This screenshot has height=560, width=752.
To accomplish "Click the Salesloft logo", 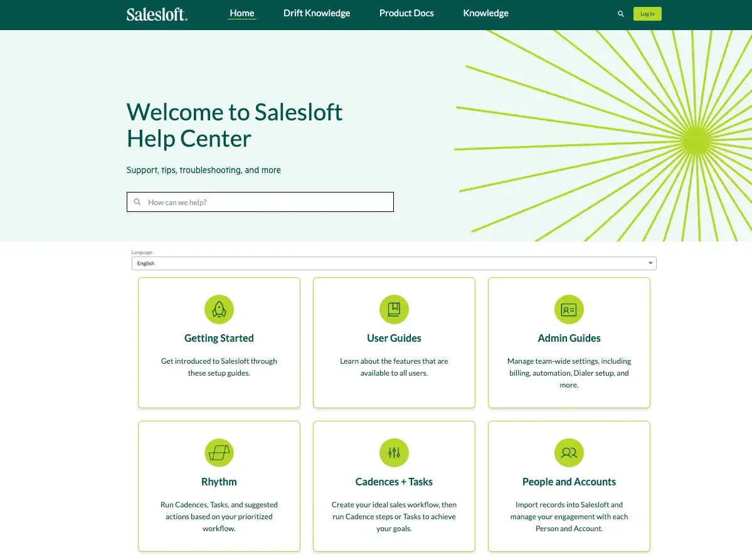I will tap(157, 13).
